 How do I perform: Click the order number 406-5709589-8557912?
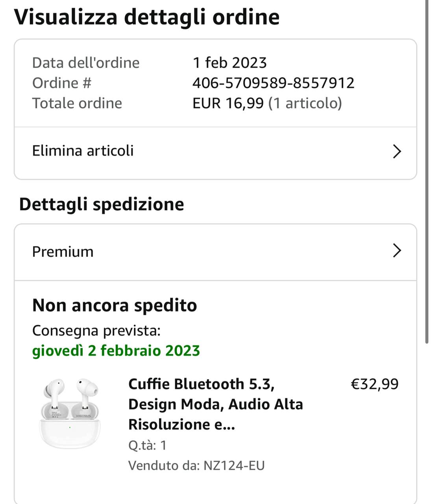[273, 83]
